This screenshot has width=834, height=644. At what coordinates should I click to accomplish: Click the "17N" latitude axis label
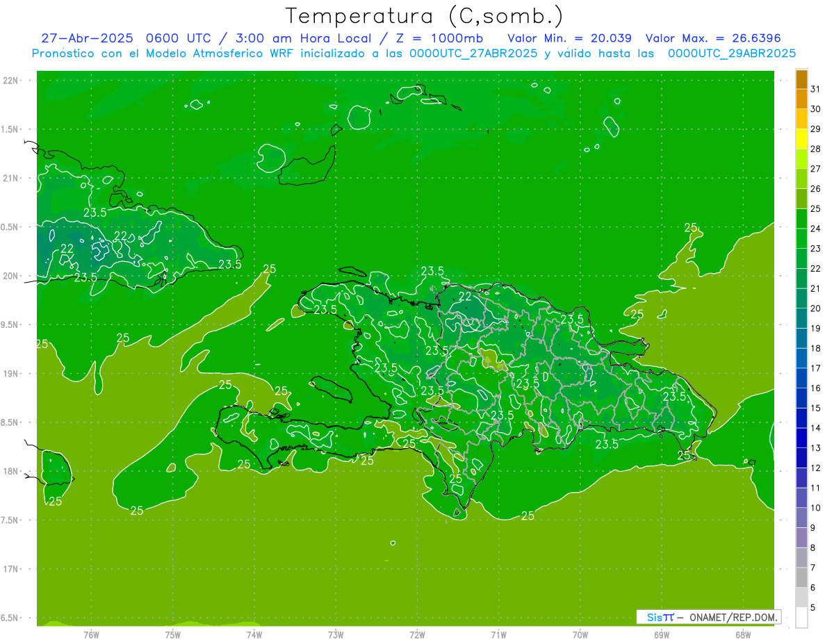[11, 570]
